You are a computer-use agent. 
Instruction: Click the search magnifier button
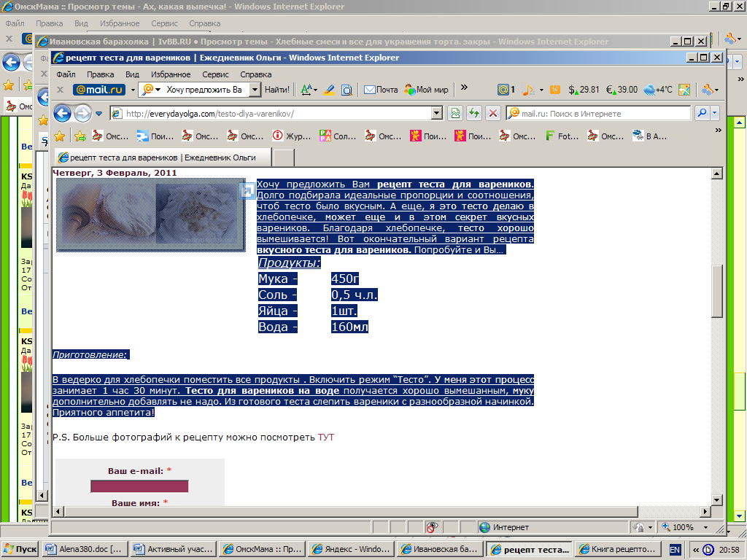coord(702,113)
